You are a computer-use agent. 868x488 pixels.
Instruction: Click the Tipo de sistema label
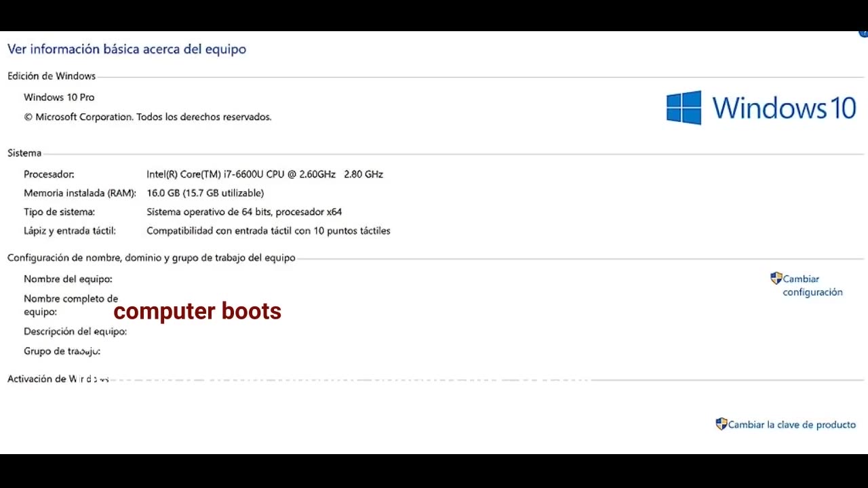click(59, 212)
